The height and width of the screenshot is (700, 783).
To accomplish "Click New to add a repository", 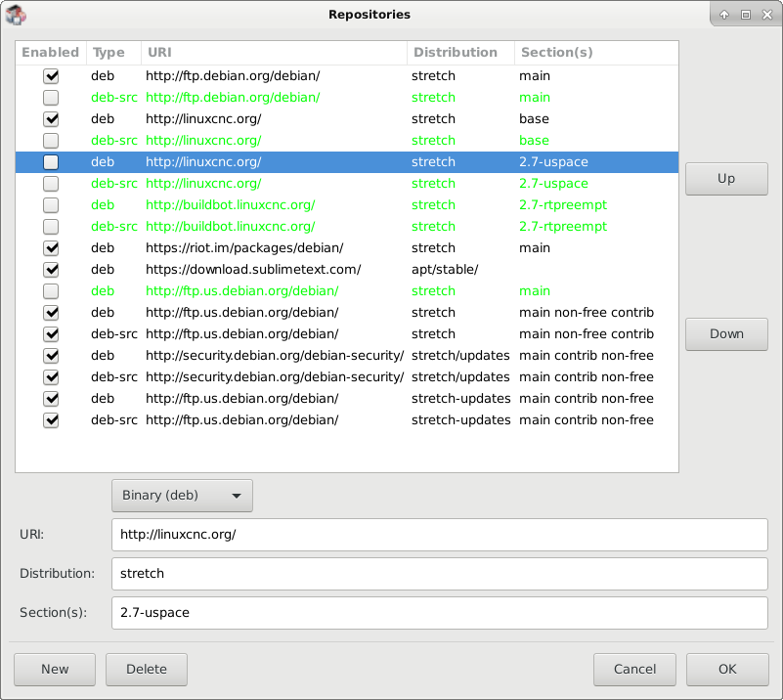I will (55, 669).
